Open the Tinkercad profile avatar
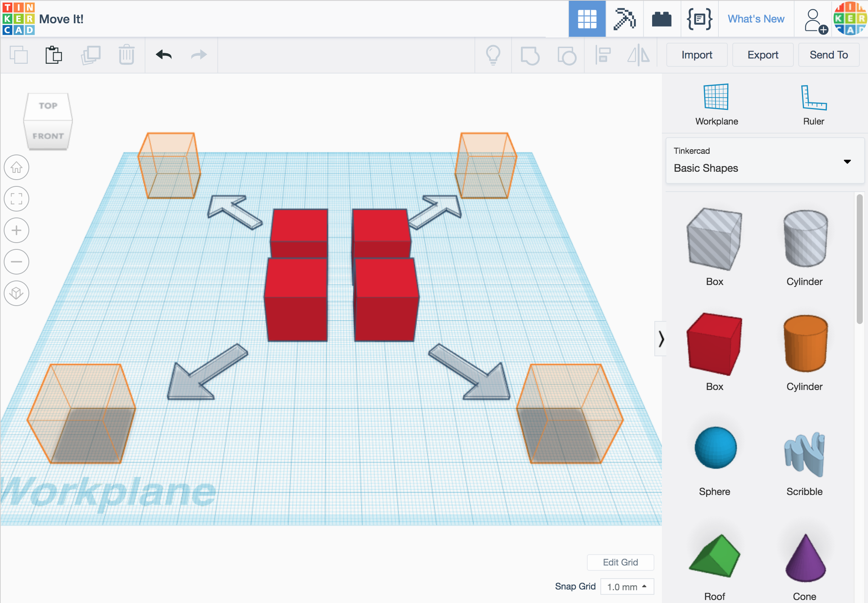 [850, 18]
